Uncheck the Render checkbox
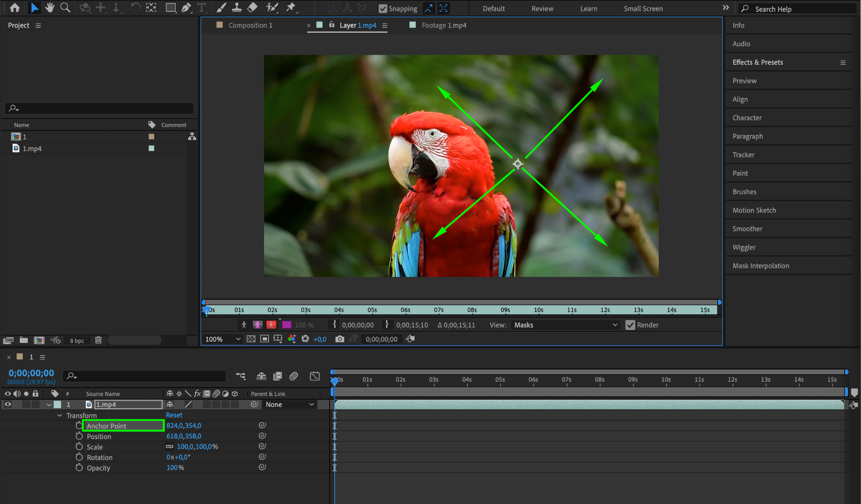This screenshot has width=861, height=504. click(630, 325)
